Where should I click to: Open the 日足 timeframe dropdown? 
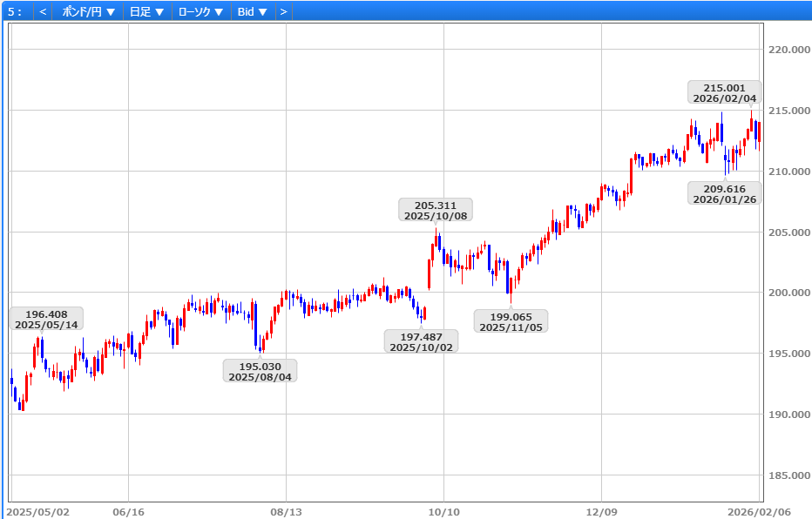(x=146, y=12)
